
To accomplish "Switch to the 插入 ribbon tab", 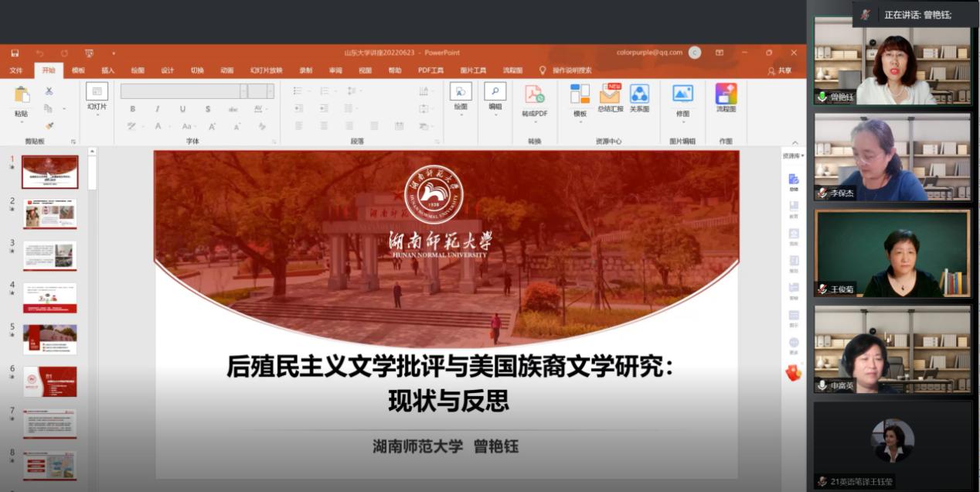I will 107,70.
